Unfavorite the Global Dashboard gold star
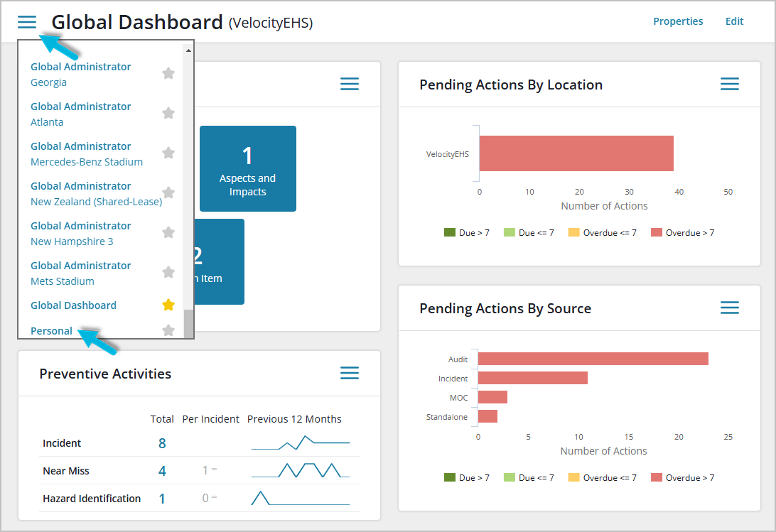This screenshot has height=532, width=776. (x=168, y=305)
